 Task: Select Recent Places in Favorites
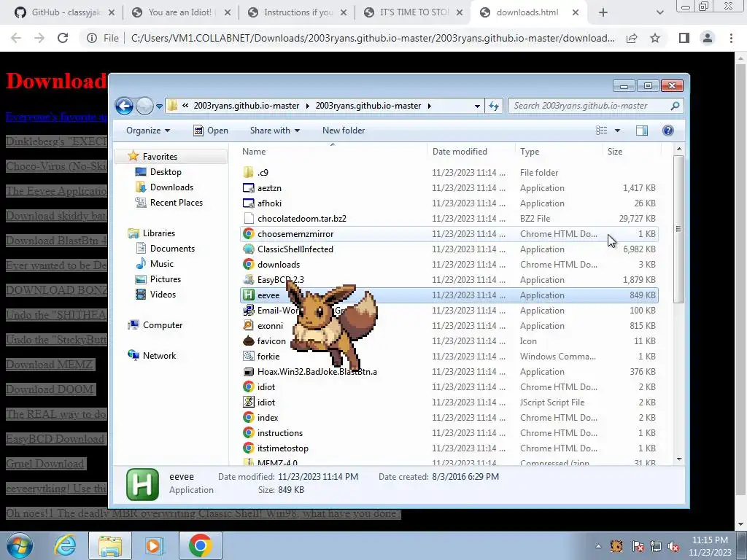[177, 203]
